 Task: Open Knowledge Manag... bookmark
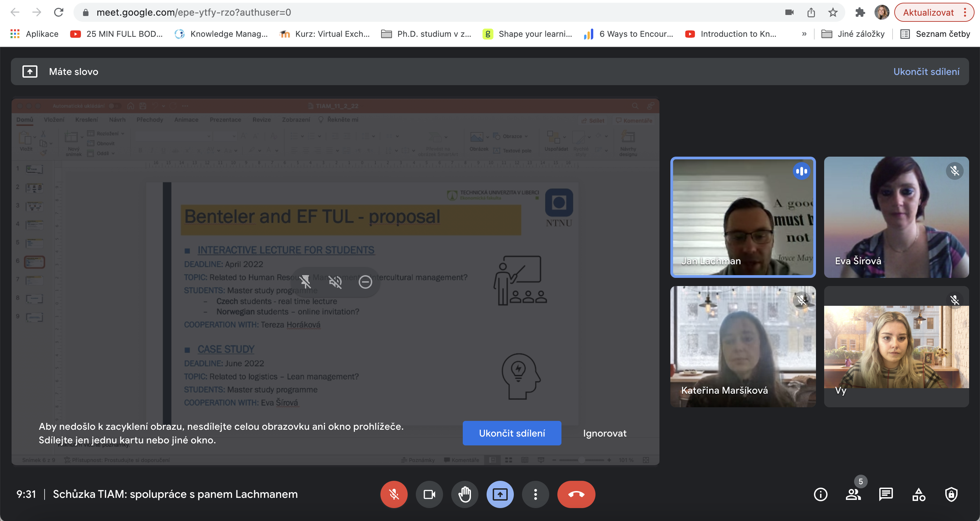(x=221, y=34)
